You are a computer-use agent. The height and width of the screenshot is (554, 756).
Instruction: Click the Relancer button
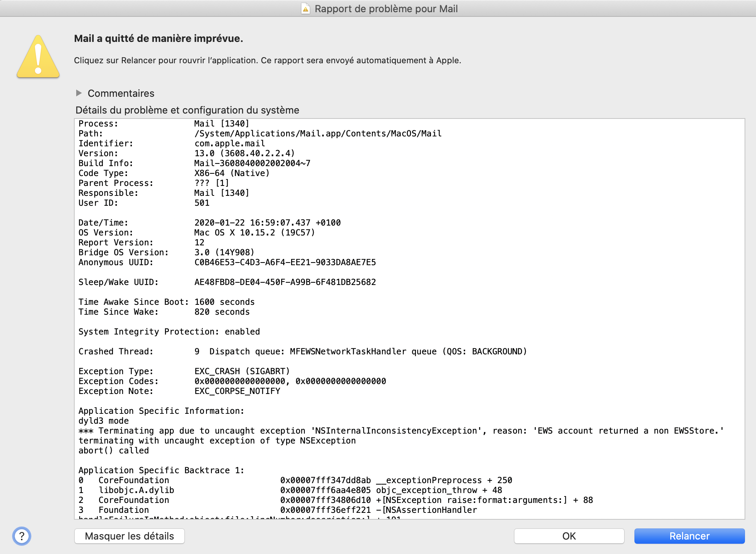tap(689, 536)
